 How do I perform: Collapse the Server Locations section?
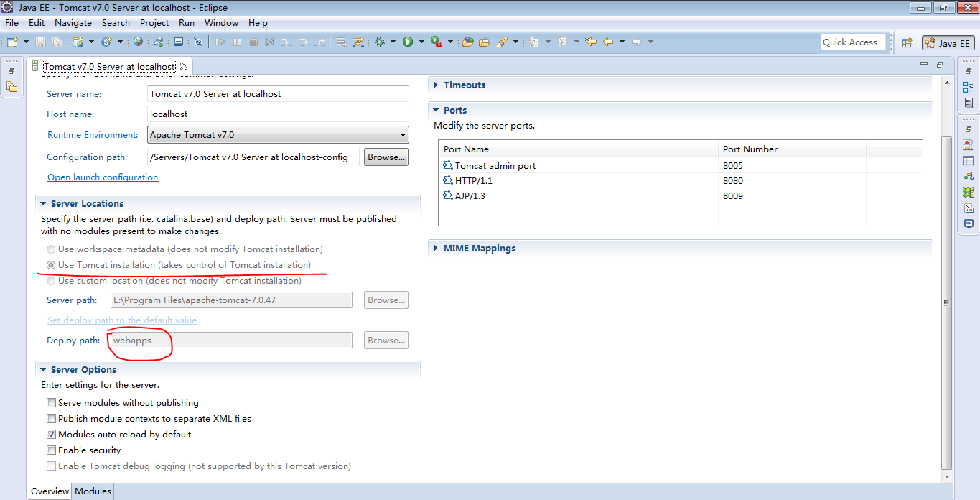coord(43,204)
